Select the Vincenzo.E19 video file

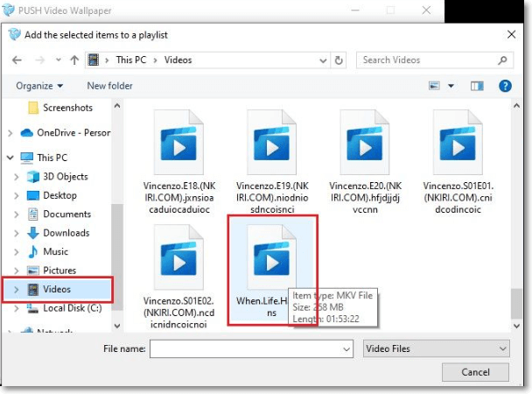coord(272,162)
